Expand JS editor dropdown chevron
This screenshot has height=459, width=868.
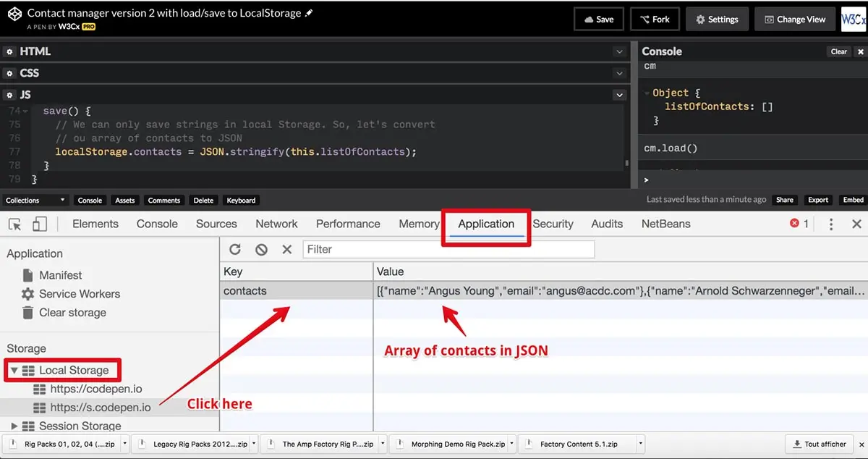tap(619, 95)
